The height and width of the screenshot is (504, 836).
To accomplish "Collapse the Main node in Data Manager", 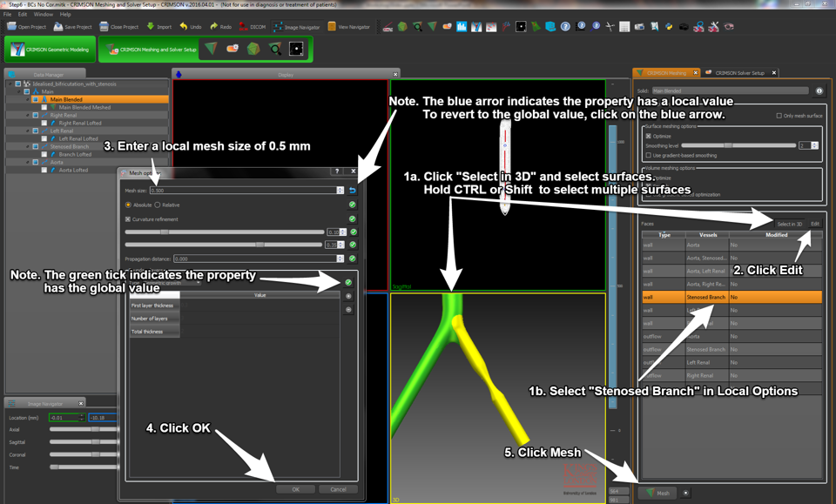I will click(19, 91).
